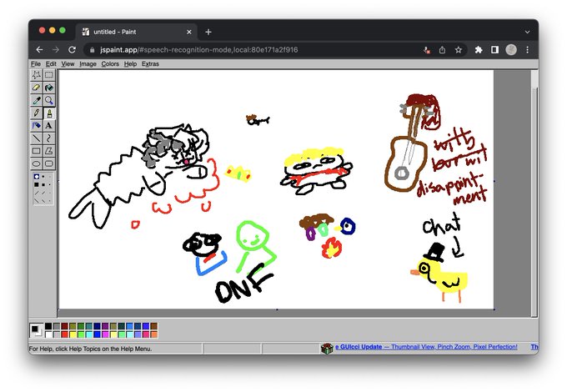Pick the purple palette color
The height and width of the screenshot is (392, 567).
[x=106, y=326]
